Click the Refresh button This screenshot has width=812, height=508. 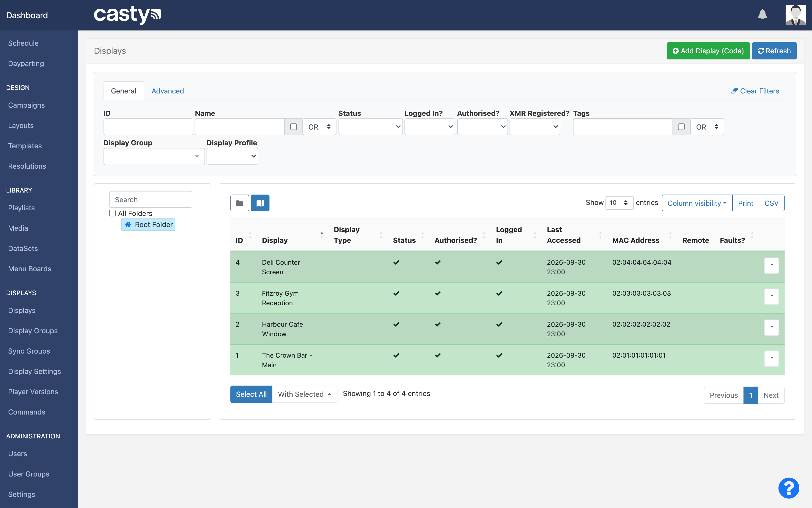click(x=774, y=51)
